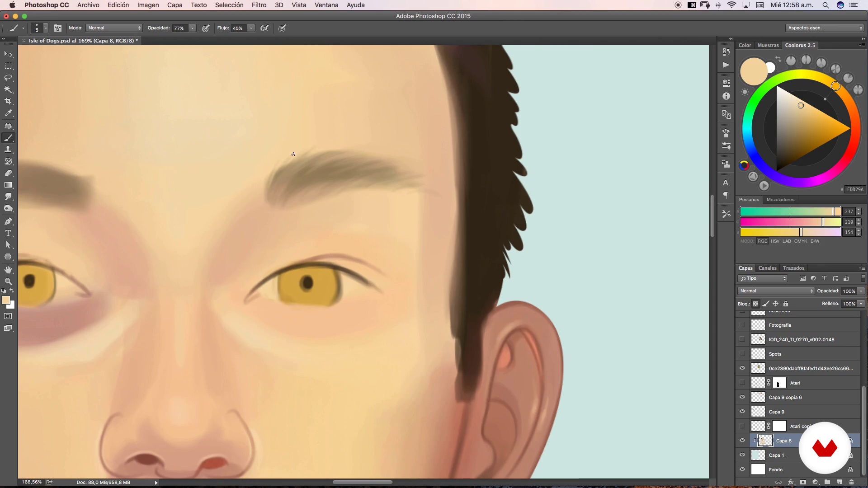Open the Filtro menu
868x488 pixels.
pos(259,5)
